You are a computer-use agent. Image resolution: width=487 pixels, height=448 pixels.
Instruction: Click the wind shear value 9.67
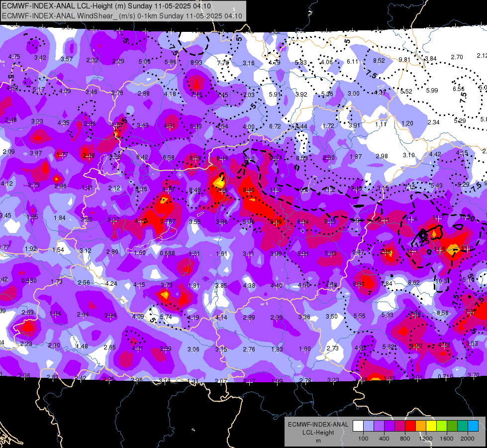[276, 158]
